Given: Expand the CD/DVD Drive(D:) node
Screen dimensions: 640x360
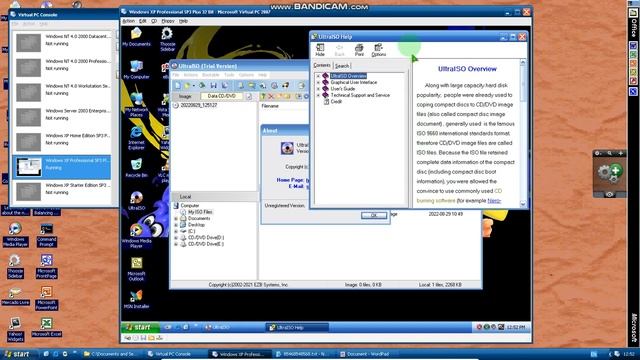Looking at the screenshot, I should [176, 238].
